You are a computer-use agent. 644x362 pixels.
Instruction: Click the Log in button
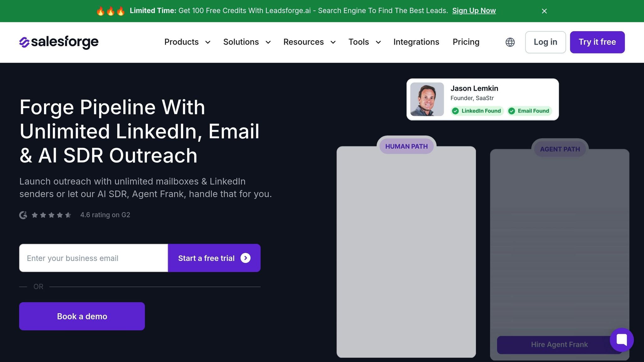click(545, 42)
